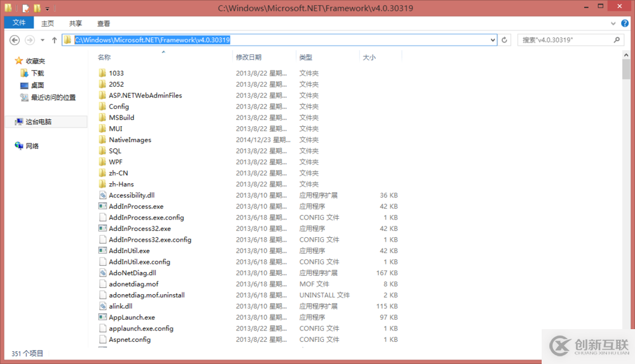Click the 2014/12/23 date cell

[264, 140]
